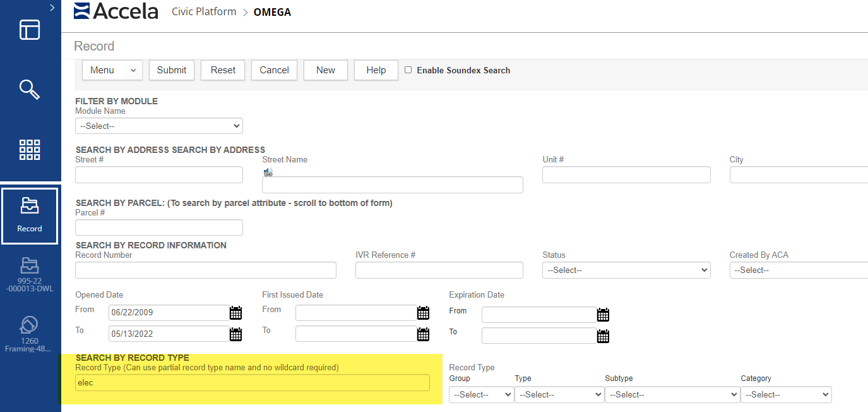Expand the sidebar using the top chevron
The width and height of the screenshot is (868, 412).
pos(52,8)
